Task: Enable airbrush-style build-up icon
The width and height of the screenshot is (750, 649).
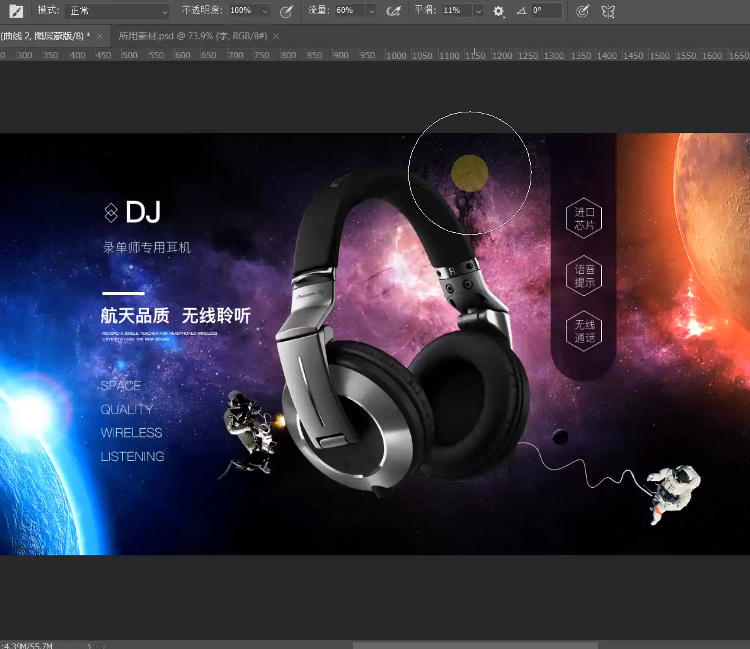Action: (x=393, y=11)
